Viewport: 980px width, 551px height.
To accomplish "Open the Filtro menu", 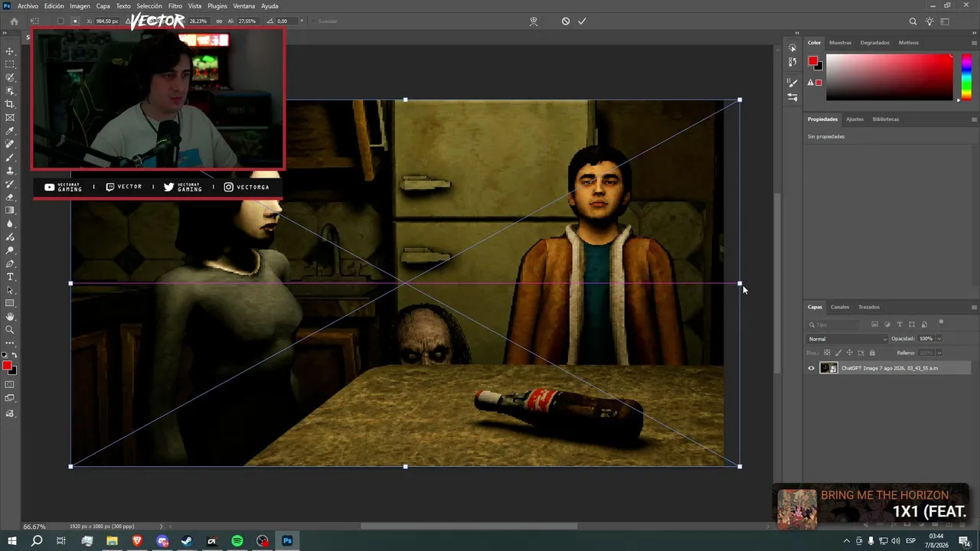I will point(175,6).
